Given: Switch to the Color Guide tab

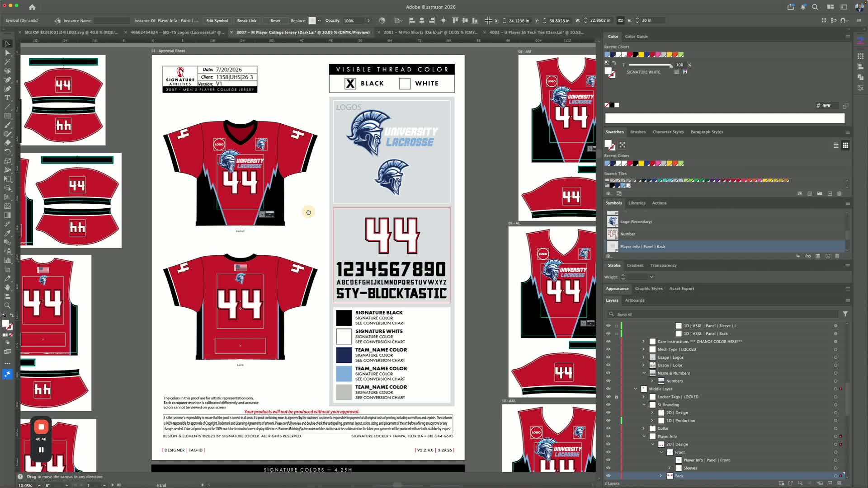Looking at the screenshot, I should (636, 37).
